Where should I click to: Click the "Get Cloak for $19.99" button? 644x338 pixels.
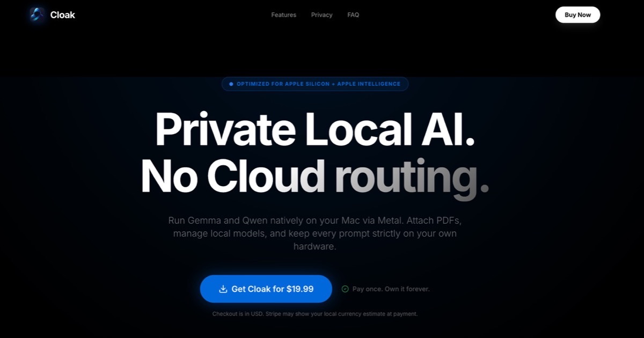[266, 289]
